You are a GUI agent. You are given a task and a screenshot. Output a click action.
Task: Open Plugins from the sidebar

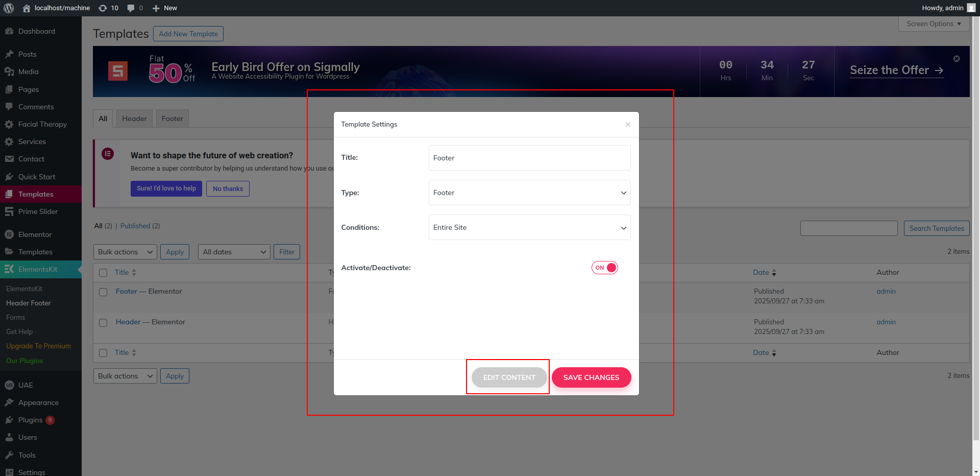coord(30,420)
